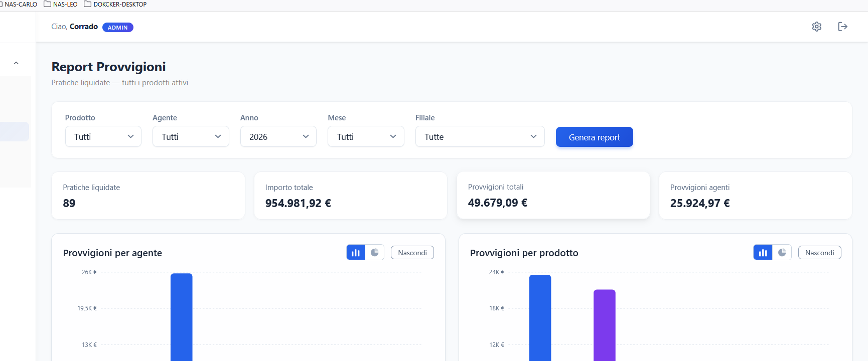The height and width of the screenshot is (361, 868).
Task: Collapse the sidebar chevron arrow
Action: [x=16, y=63]
